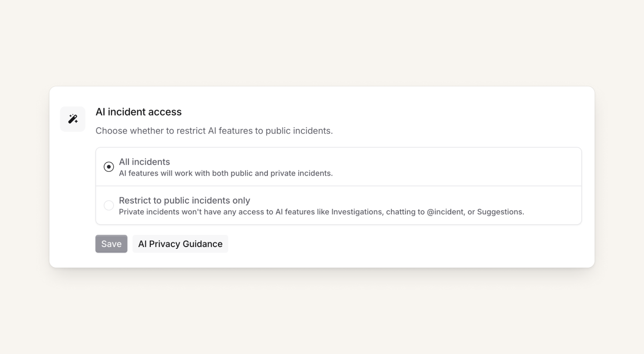
Task: Click the white settings card blank area below Save
Action: tap(343, 260)
